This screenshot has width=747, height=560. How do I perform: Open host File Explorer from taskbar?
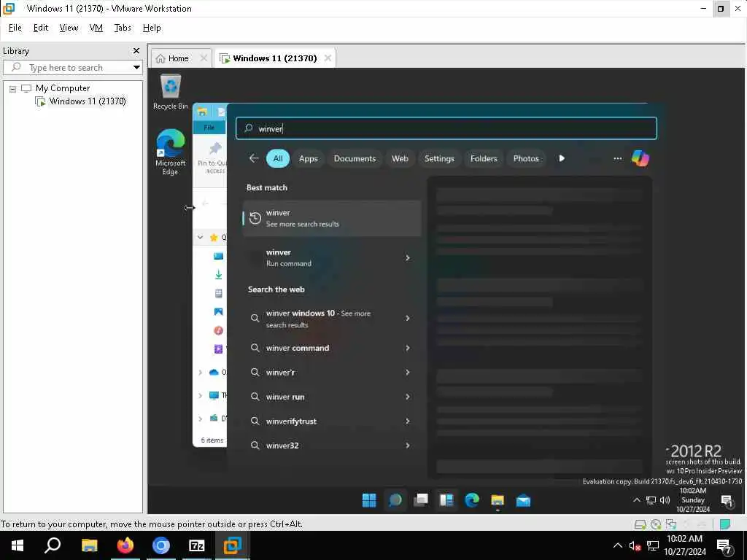[x=89, y=545]
